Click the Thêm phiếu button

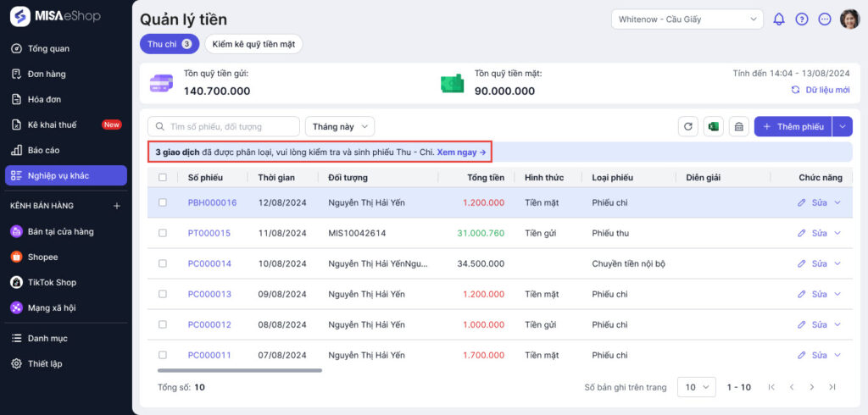pyautogui.click(x=793, y=126)
